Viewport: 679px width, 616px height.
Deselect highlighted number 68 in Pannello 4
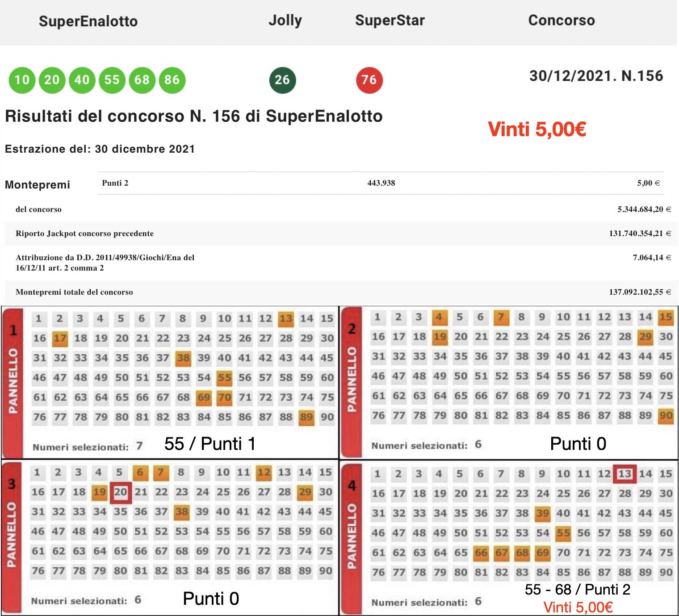[522, 553]
